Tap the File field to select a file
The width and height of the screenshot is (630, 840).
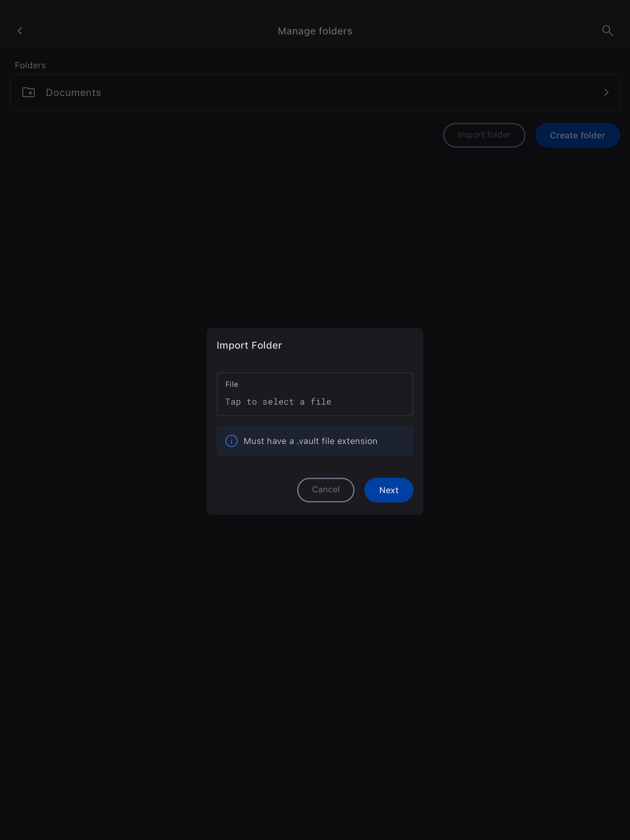pyautogui.click(x=315, y=394)
